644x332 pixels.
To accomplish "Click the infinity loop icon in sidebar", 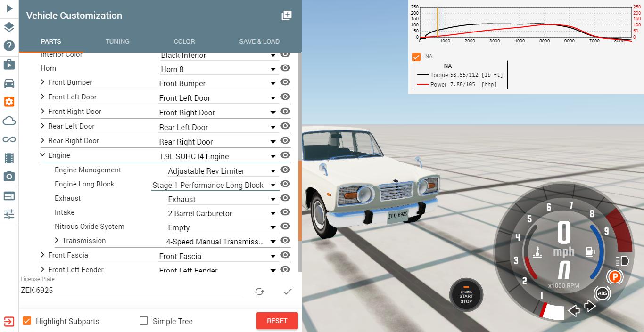I will pyautogui.click(x=9, y=139).
